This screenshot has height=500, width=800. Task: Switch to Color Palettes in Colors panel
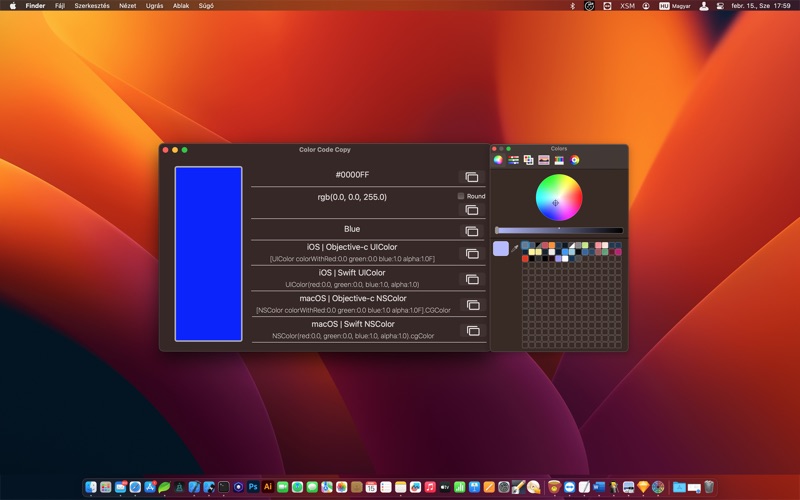pyautogui.click(x=529, y=160)
